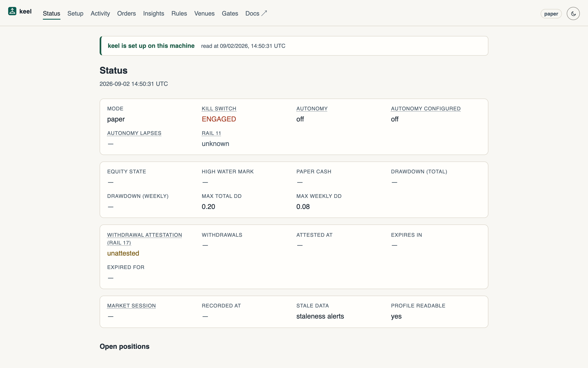Click the paper mode badge
This screenshot has height=368, width=588.
(x=551, y=14)
